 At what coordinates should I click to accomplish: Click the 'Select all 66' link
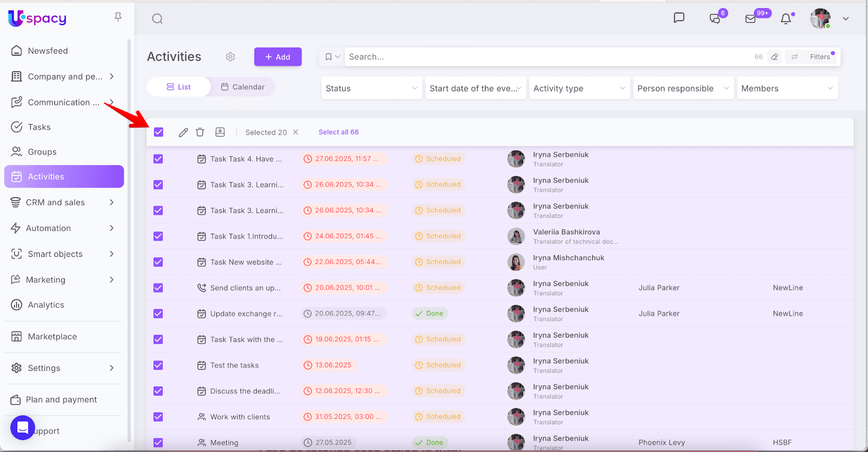point(339,132)
